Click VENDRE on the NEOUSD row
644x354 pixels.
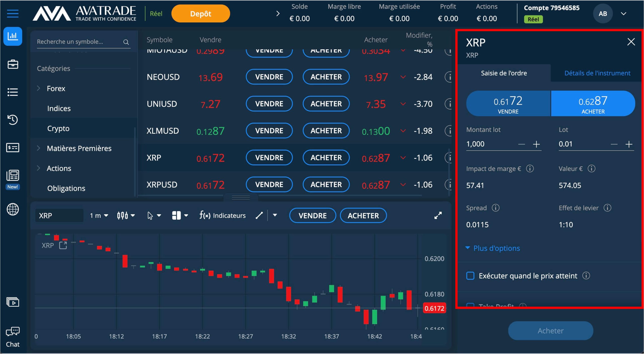tap(269, 77)
